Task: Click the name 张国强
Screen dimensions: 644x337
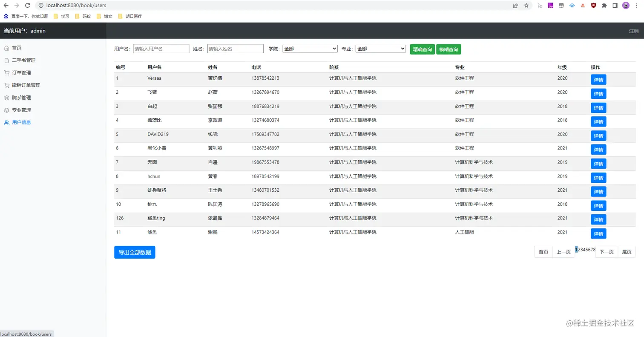Action: (x=215, y=106)
